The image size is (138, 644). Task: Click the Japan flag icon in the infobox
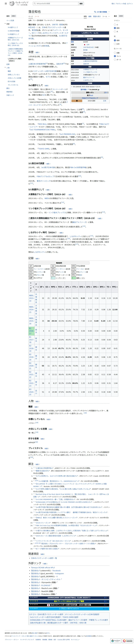85,45
